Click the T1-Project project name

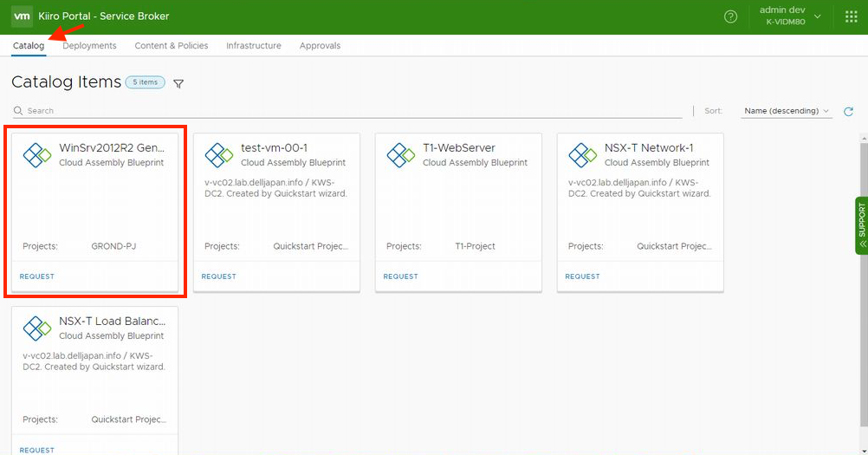[x=475, y=246]
